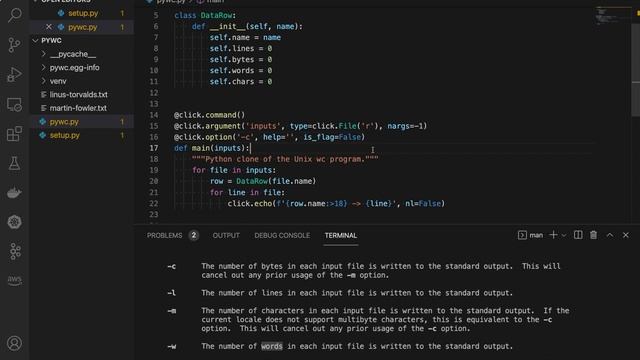Click 'self.words = 0' on line 10

pos(241,71)
